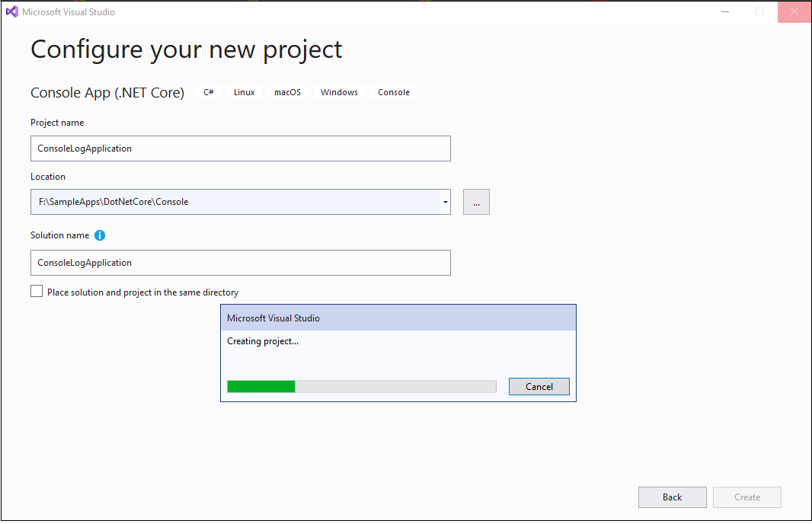Check 'Place solution and project in the same directory'
This screenshot has height=524, width=812.
pos(37,292)
